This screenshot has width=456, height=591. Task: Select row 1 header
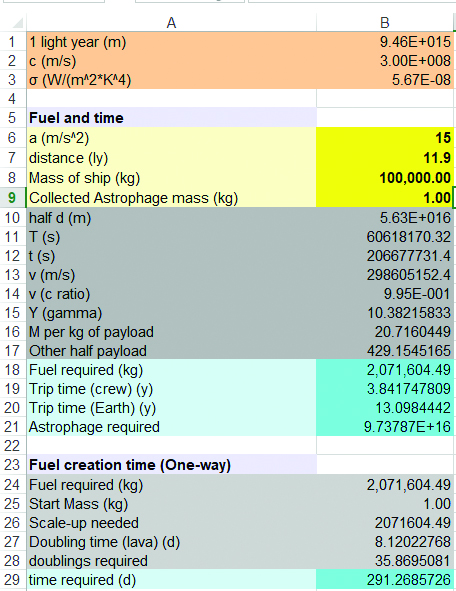tap(12, 42)
